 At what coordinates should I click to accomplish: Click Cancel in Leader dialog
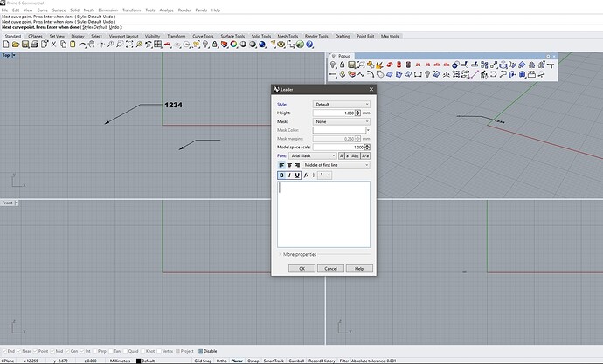tap(330, 269)
